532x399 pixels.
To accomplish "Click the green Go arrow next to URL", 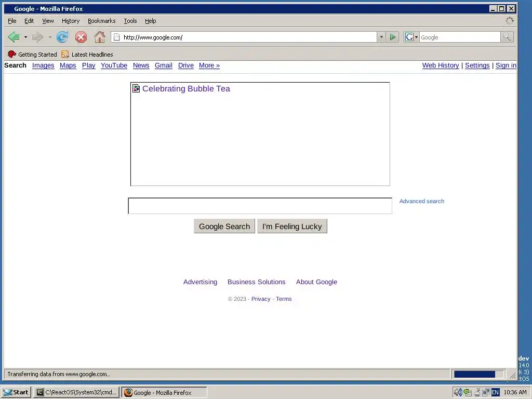I will click(x=393, y=37).
